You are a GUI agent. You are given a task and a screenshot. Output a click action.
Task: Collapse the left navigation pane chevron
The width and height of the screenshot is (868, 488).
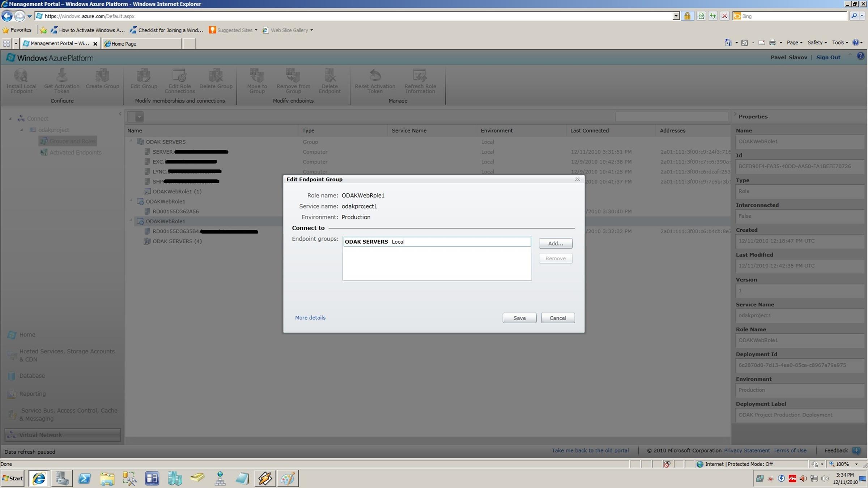pos(120,114)
